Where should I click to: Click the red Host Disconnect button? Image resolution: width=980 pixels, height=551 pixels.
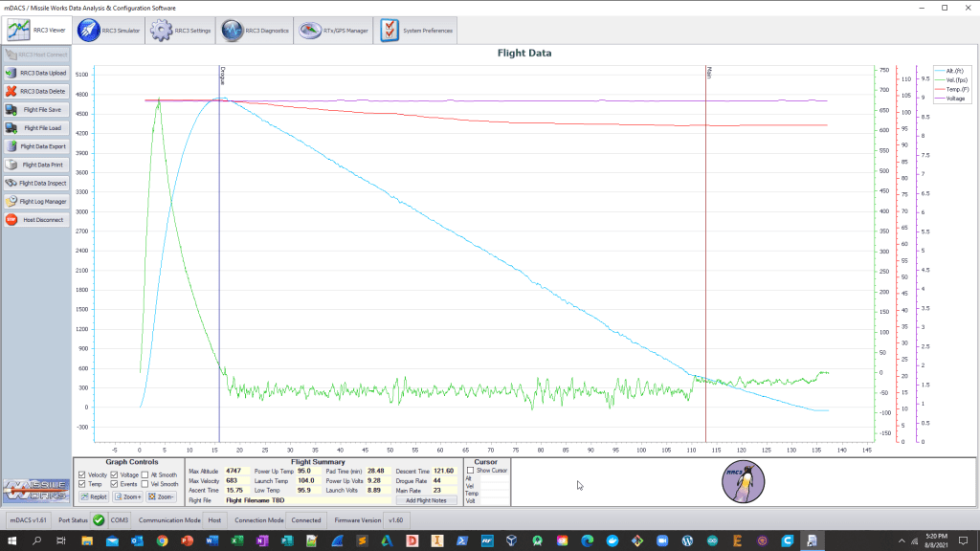click(x=36, y=219)
